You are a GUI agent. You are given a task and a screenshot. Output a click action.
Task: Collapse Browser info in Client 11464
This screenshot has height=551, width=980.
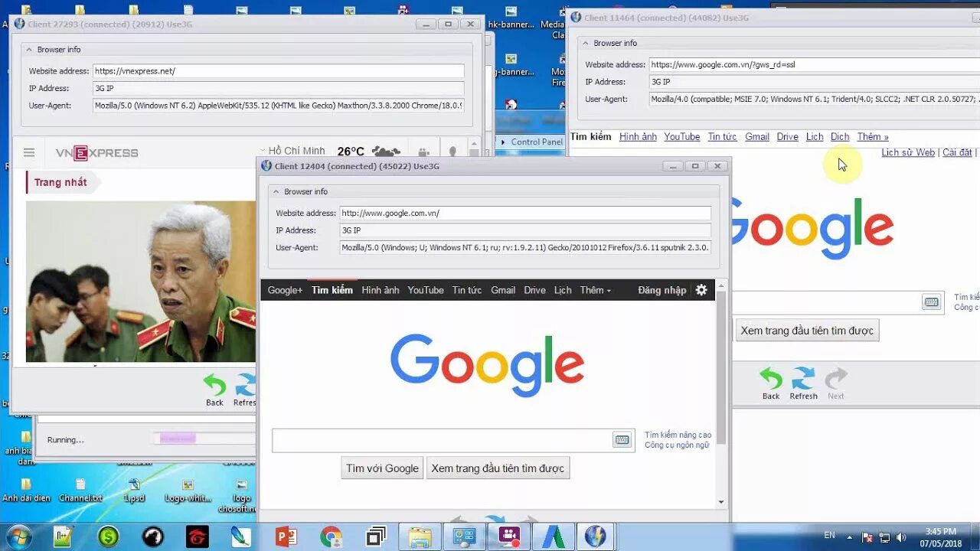(586, 44)
